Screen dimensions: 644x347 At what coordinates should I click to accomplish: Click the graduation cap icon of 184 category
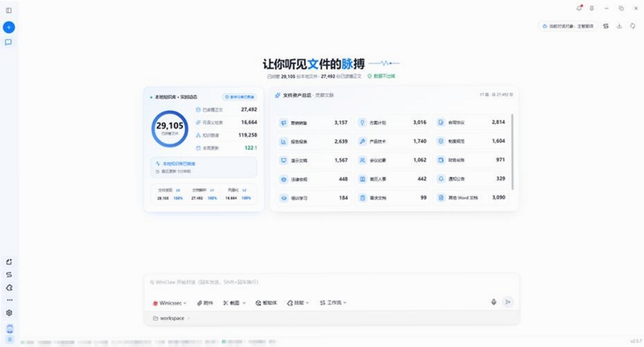[283, 198]
